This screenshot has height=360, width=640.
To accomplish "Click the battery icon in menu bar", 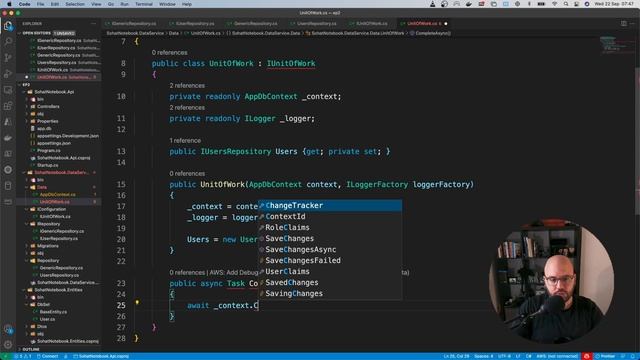I will click(541, 4).
